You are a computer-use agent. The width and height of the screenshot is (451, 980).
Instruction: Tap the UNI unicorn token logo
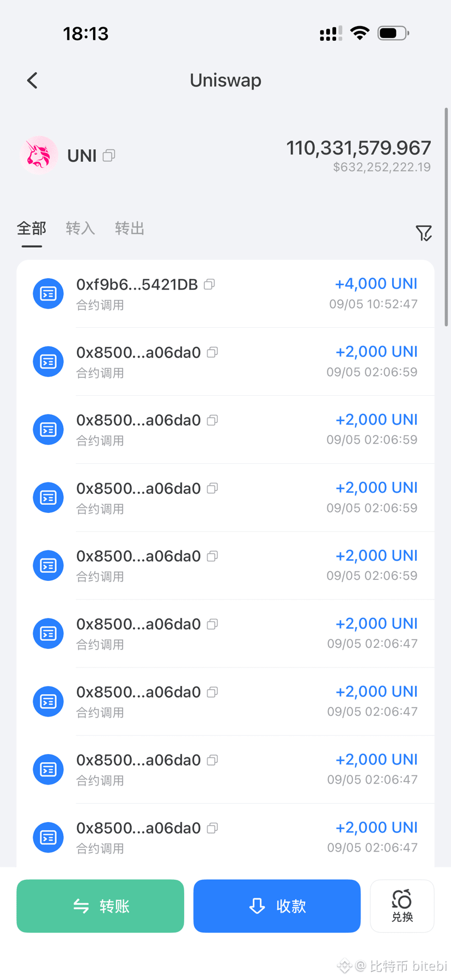(x=39, y=155)
